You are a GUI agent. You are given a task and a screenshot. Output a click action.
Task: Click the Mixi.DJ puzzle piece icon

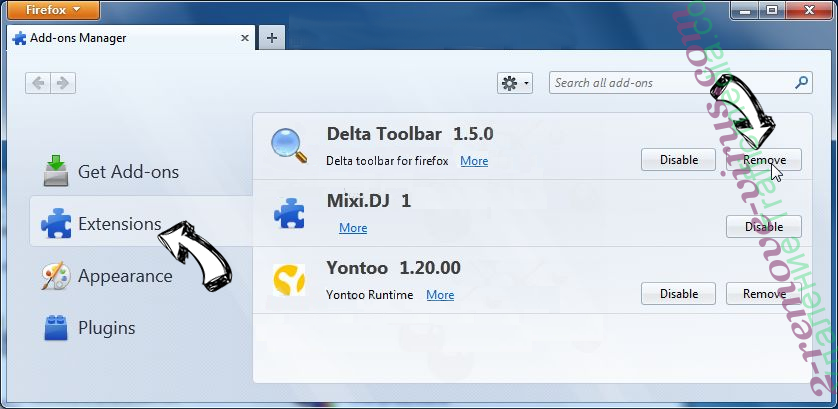(x=289, y=213)
